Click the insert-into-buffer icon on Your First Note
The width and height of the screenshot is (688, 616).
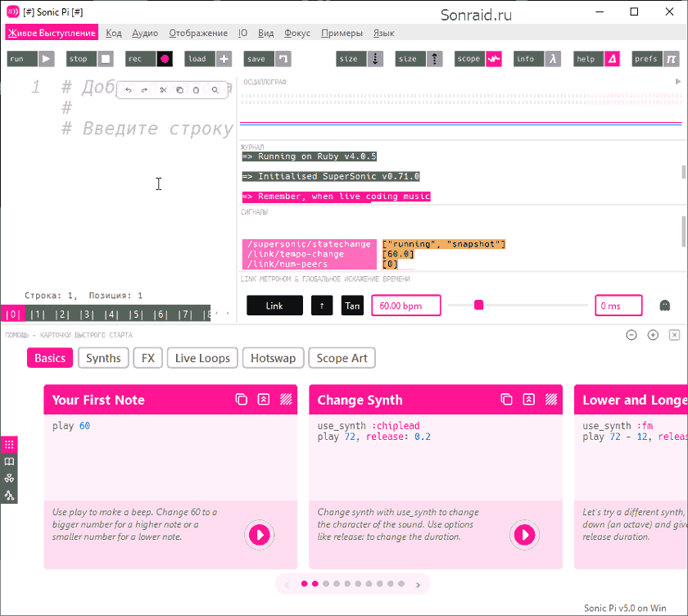click(x=263, y=399)
